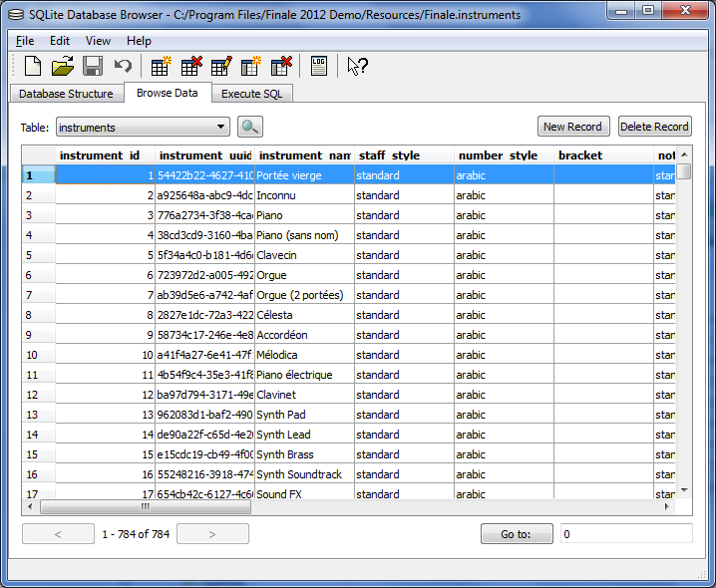716x588 pixels.
Task: Click the Delete Table toolbar icon
Action: pos(190,67)
